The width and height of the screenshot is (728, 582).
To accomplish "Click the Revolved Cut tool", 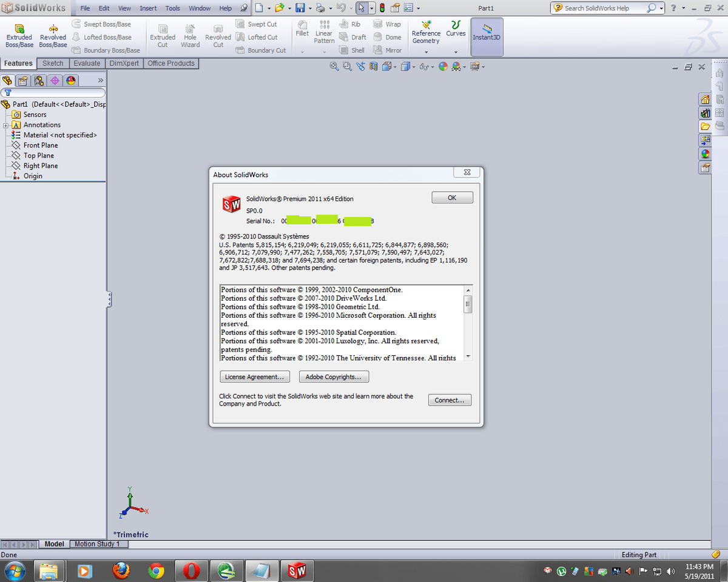I will click(218, 36).
